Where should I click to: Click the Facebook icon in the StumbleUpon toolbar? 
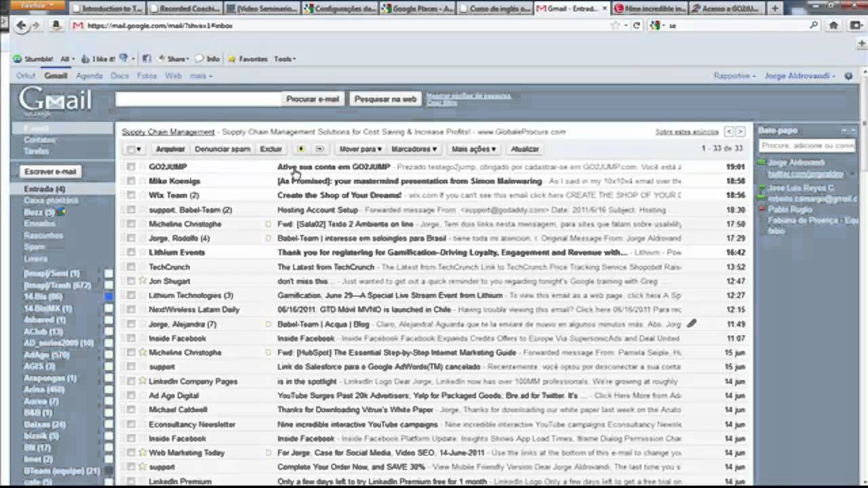146,59
